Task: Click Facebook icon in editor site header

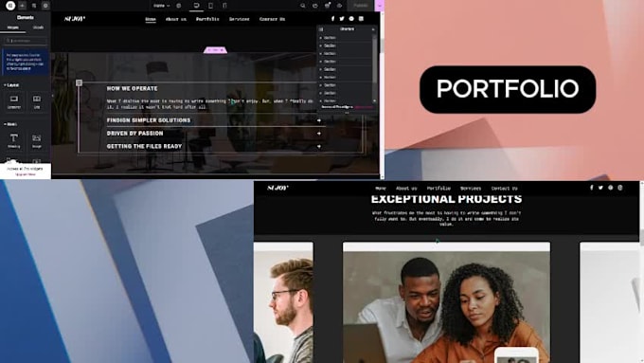Action: (332, 19)
